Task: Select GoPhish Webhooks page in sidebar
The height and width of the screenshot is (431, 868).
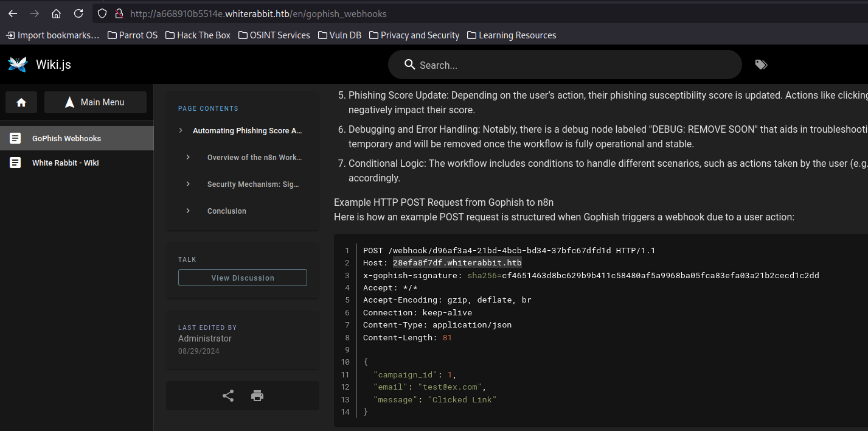Action: (x=66, y=138)
